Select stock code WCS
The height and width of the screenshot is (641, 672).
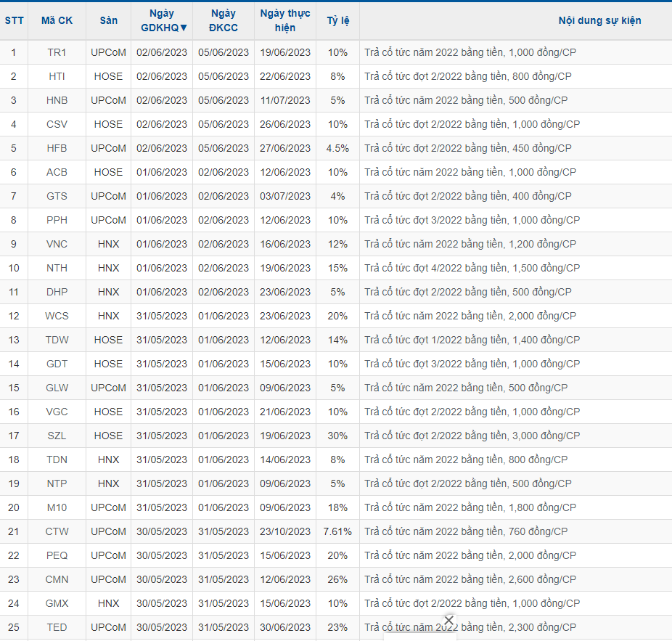click(57, 316)
